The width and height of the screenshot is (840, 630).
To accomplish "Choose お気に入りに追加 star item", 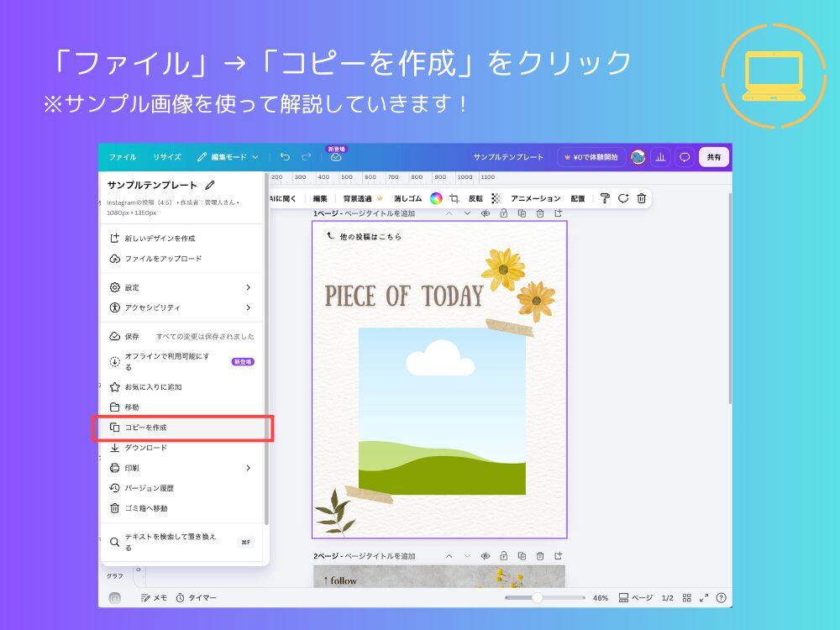I will click(182, 386).
